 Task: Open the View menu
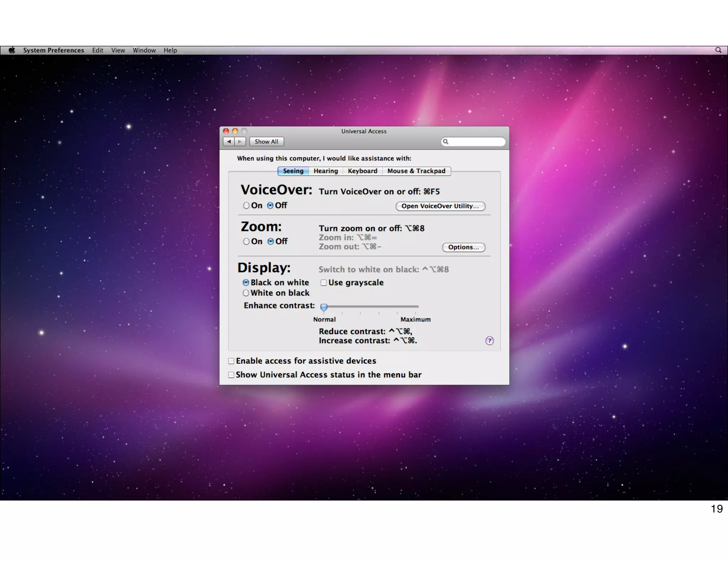[118, 50]
